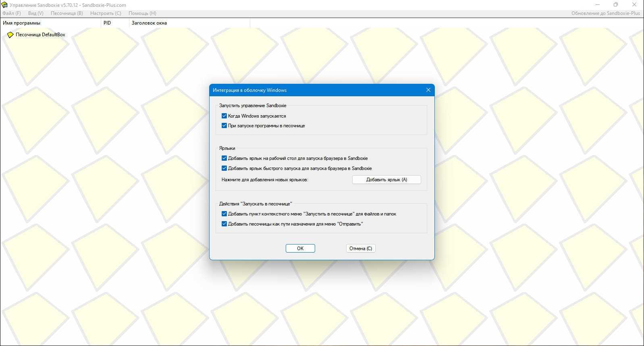Close the Windows shell integration dialog
The image size is (644, 346).
point(428,90)
